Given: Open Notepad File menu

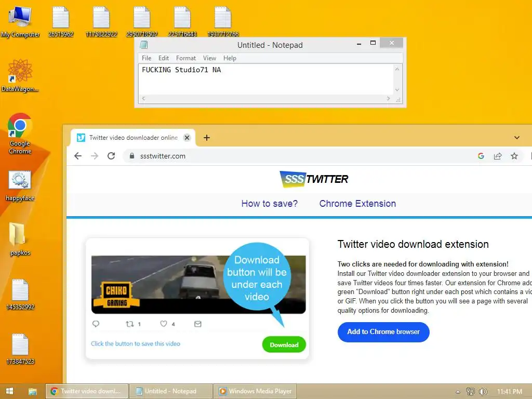Looking at the screenshot, I should pos(147,58).
